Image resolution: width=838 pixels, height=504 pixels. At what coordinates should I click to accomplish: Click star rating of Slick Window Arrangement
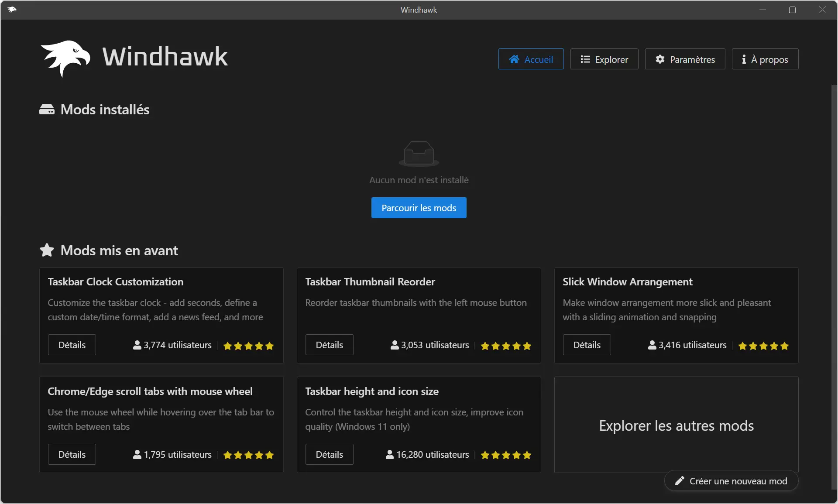coord(763,346)
